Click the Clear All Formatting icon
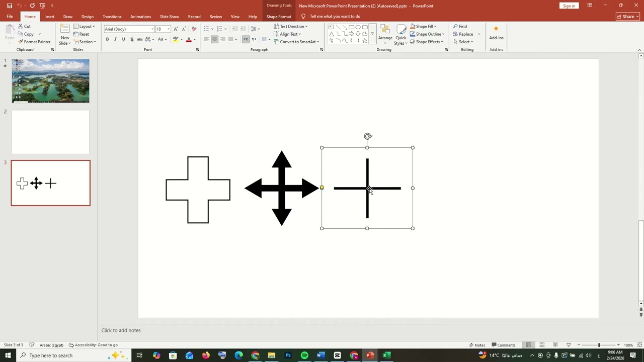644x362 pixels. tap(194, 29)
